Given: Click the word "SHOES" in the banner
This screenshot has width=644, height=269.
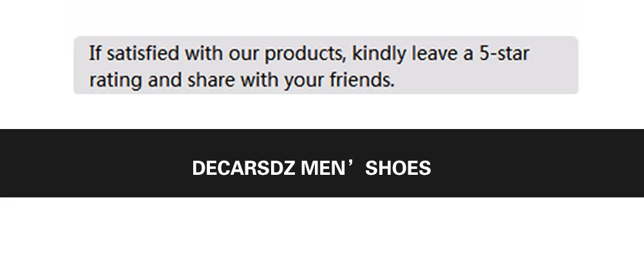Looking at the screenshot, I should [x=398, y=168].
